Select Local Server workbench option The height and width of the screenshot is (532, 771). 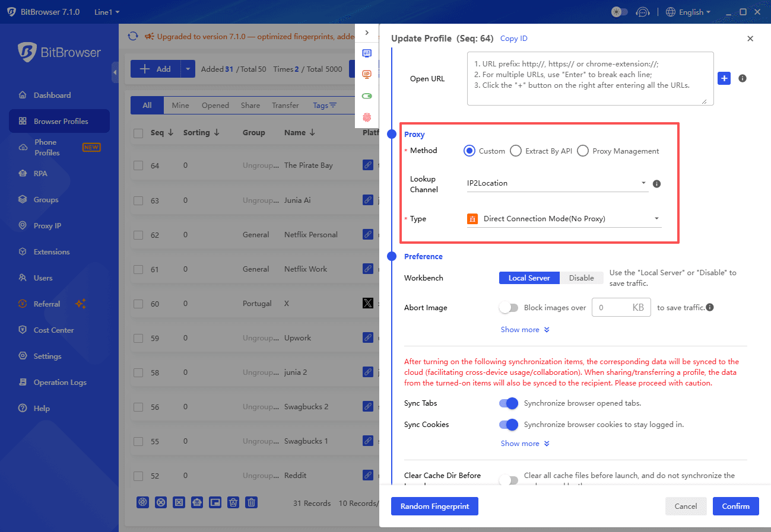click(529, 278)
